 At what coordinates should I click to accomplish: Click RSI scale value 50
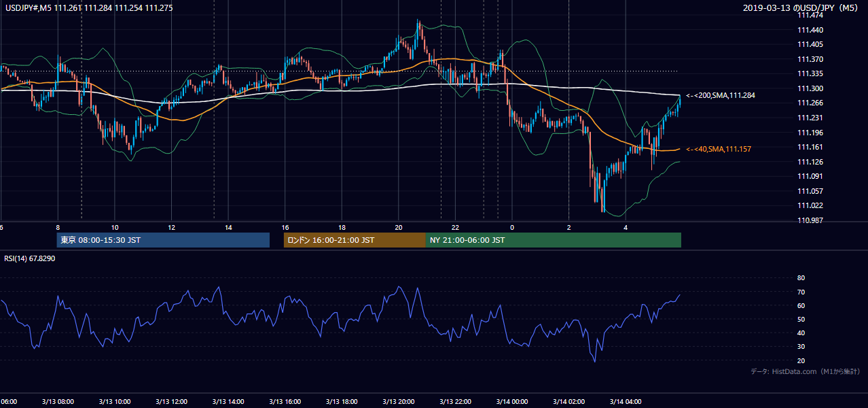click(801, 319)
